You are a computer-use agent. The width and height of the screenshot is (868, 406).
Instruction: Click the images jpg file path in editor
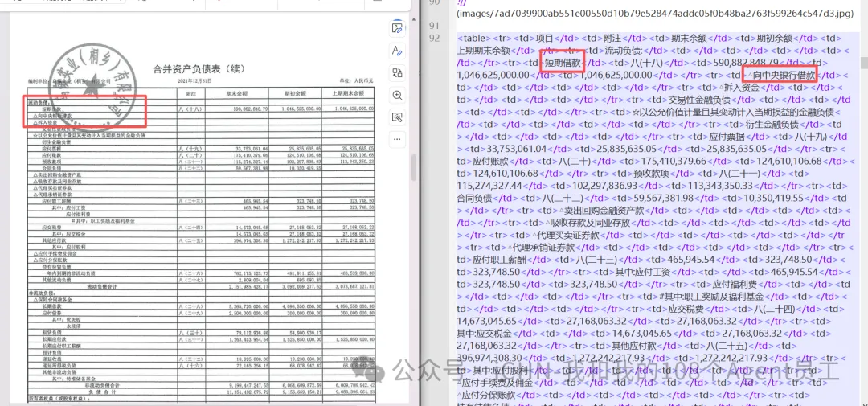tap(655, 14)
